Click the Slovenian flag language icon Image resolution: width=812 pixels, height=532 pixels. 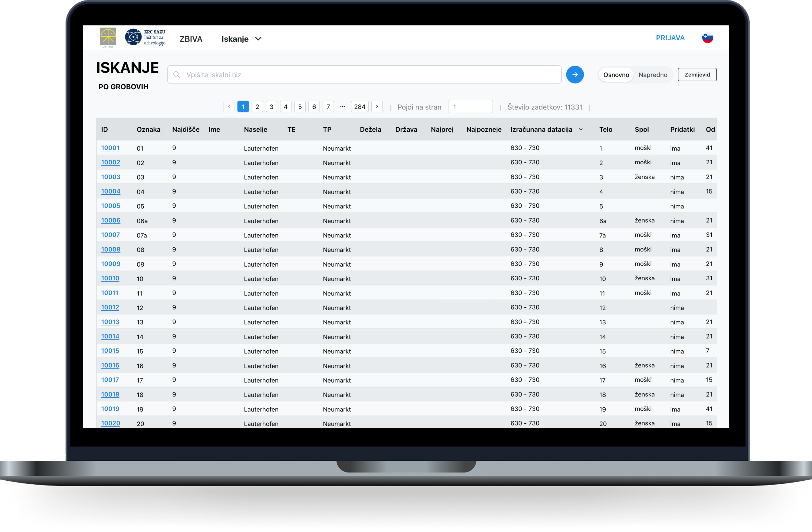click(707, 38)
